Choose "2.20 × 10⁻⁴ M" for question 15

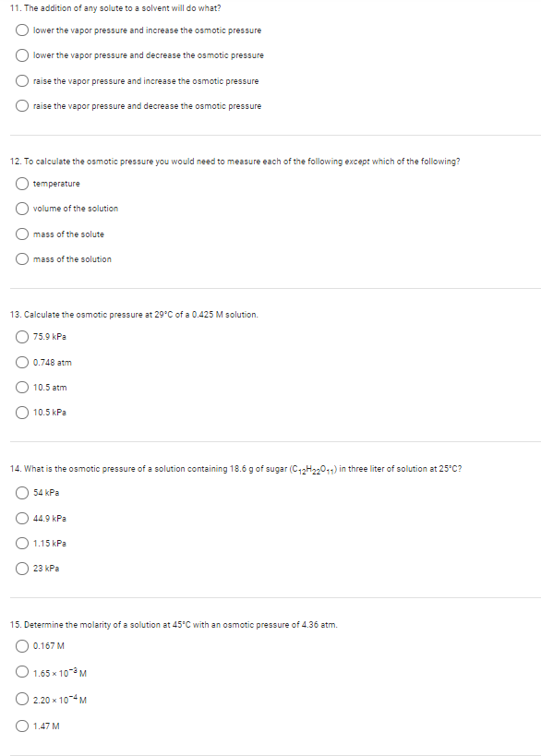coord(20,700)
